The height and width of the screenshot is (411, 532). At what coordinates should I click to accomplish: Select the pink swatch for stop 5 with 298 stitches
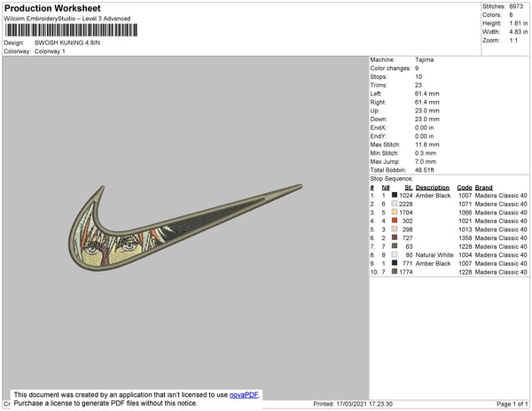pyautogui.click(x=395, y=229)
